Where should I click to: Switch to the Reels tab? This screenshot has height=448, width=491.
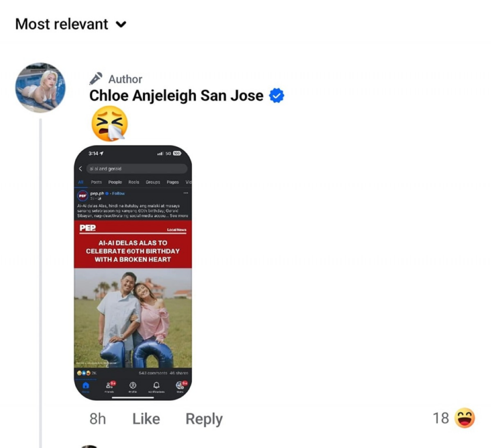coord(134,182)
